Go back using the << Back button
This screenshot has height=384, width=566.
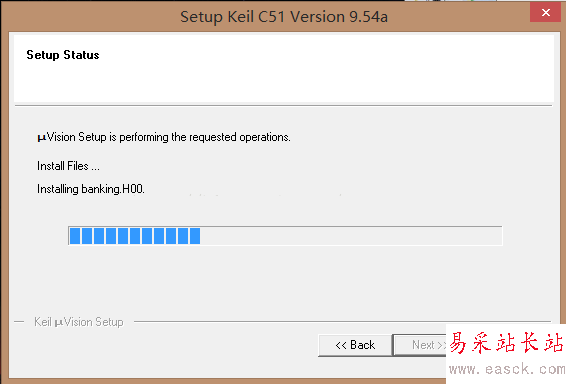pyautogui.click(x=355, y=345)
